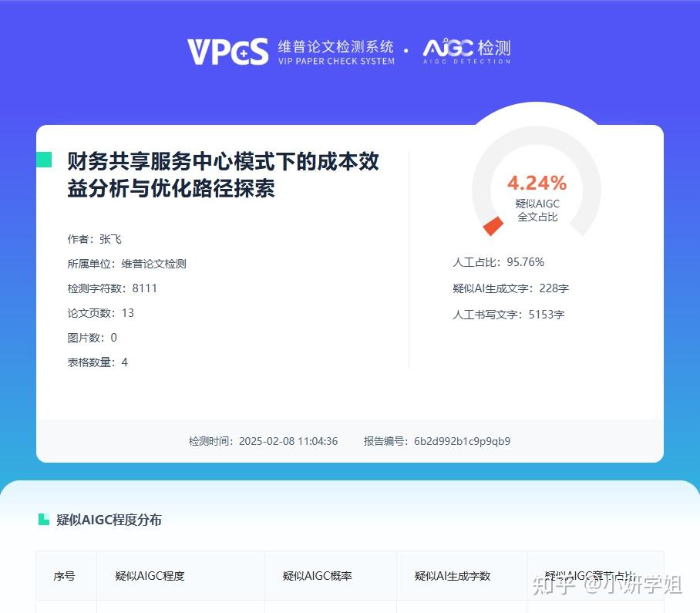Select the 序号 column header
Screen dimensions: 700x613
tap(66, 576)
